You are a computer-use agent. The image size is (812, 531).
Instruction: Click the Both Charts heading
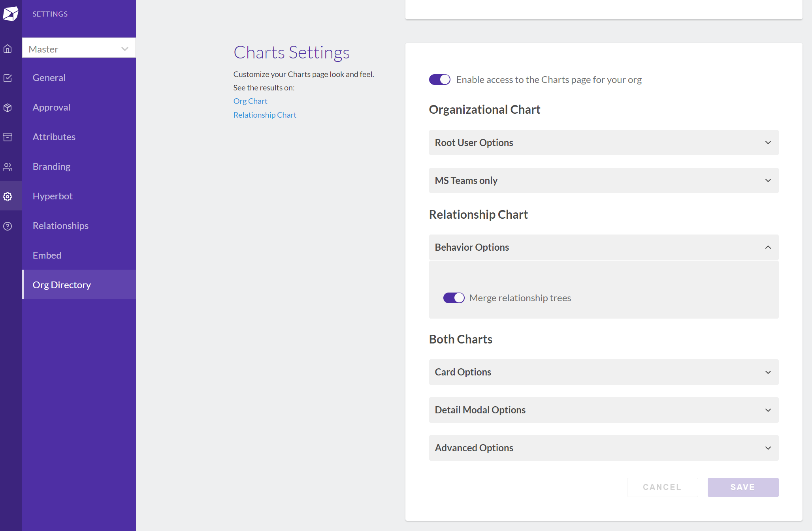[460, 339]
